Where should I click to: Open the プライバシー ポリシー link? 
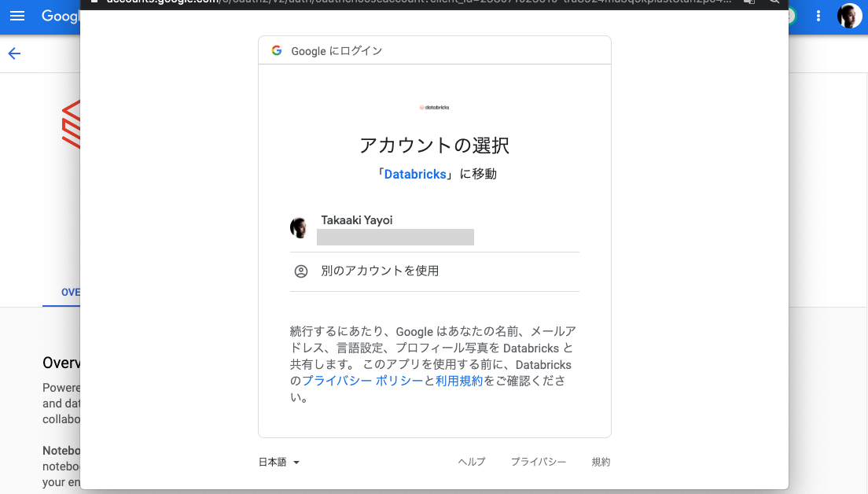point(362,381)
